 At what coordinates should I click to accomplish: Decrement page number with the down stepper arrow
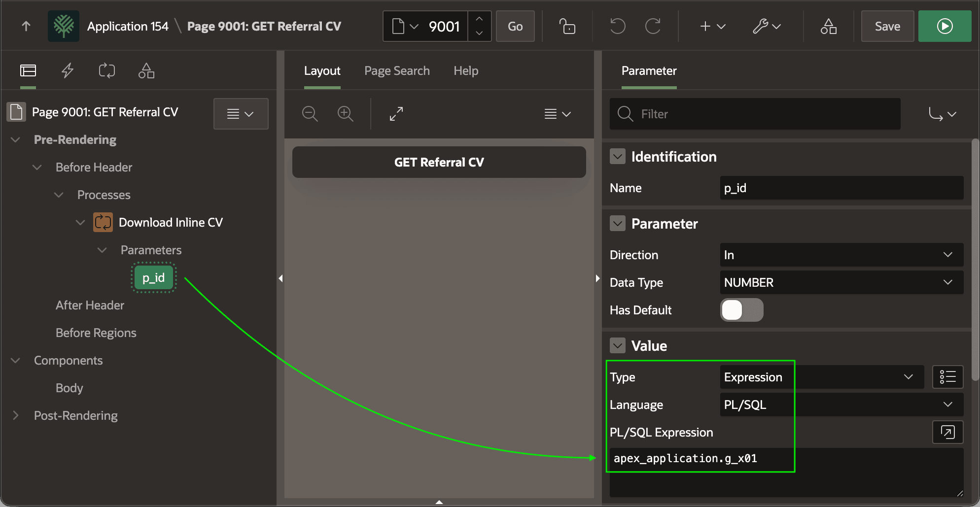tap(479, 34)
